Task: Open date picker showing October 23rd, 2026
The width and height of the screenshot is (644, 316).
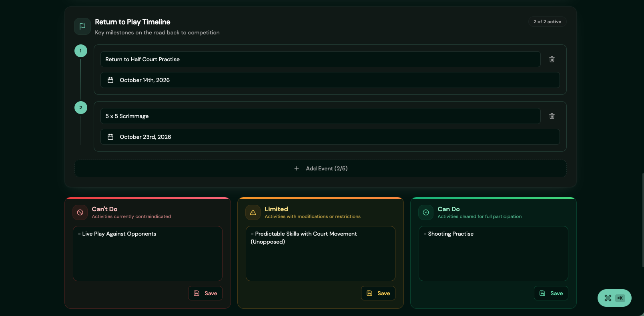Action: point(330,137)
